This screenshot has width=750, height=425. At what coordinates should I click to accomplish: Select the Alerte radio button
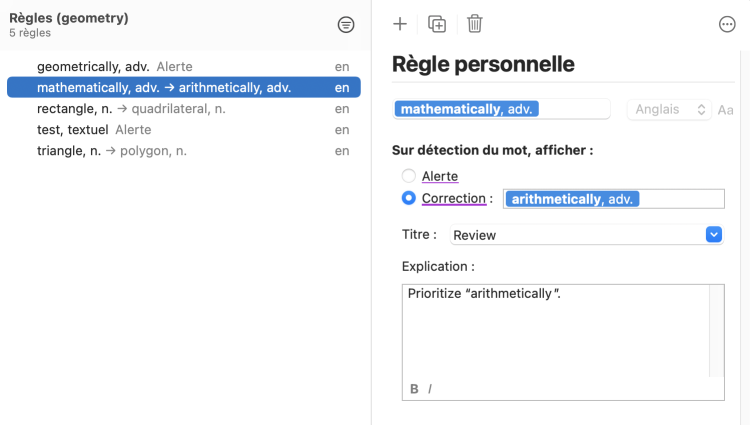point(409,176)
